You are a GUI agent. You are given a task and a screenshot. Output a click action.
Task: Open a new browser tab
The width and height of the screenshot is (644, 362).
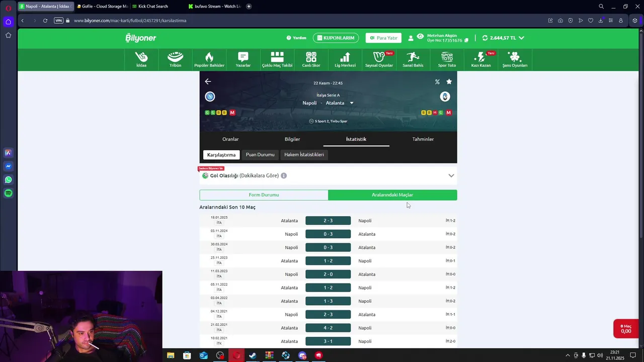(249, 7)
